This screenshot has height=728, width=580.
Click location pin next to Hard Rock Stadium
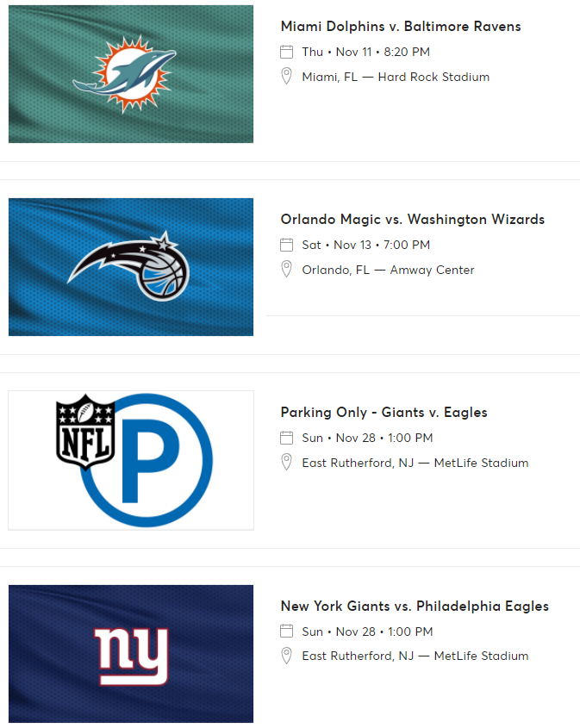click(x=287, y=77)
